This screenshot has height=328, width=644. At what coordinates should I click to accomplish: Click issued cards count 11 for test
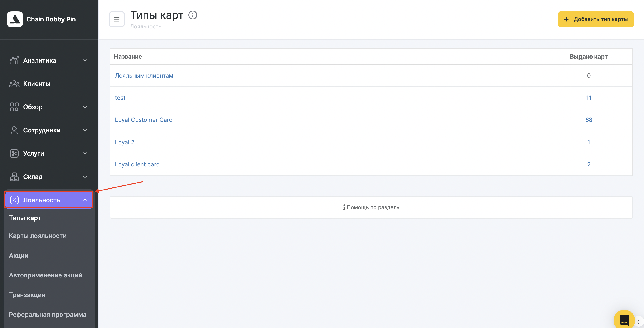point(589,98)
